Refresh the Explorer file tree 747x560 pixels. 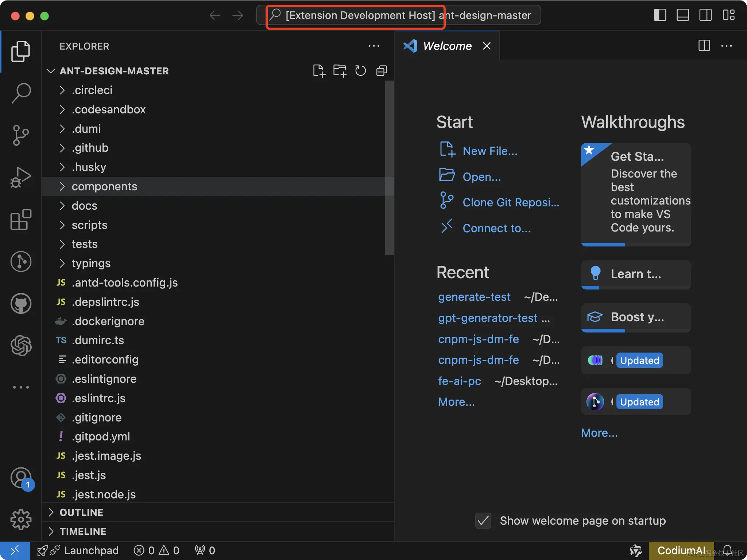(x=360, y=70)
